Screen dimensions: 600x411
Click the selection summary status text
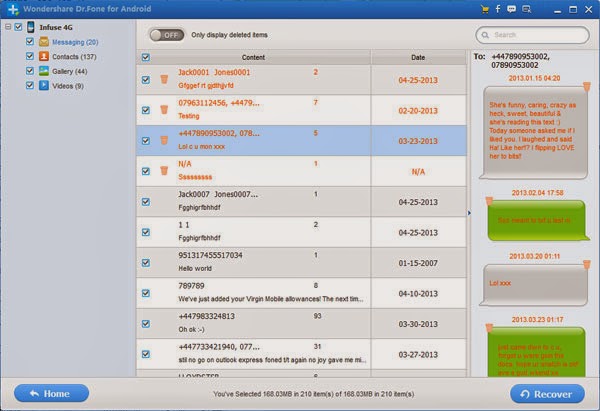313,394
